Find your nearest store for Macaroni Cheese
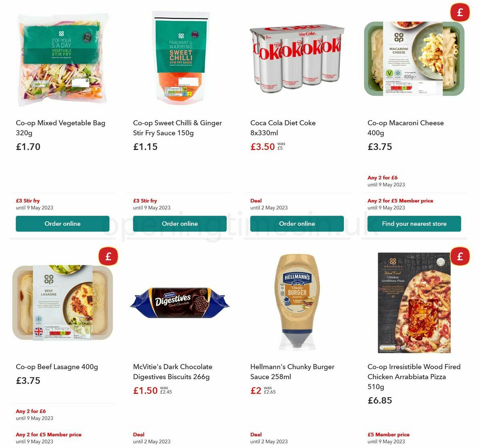The height and width of the screenshot is (448, 480). point(414,224)
